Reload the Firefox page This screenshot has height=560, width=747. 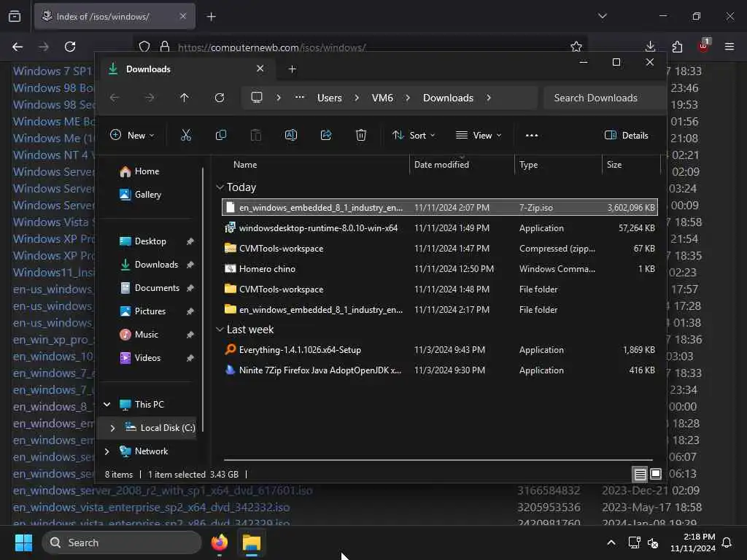coord(70,47)
